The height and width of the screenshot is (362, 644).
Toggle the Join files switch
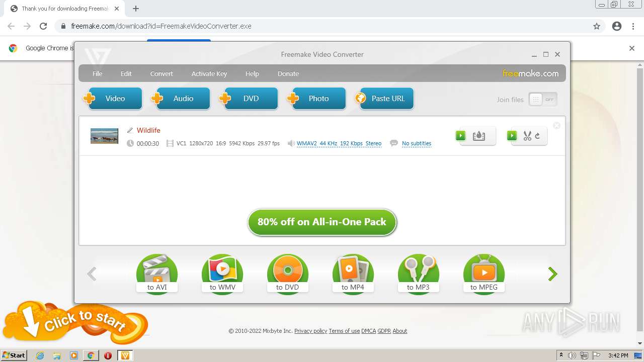(543, 100)
